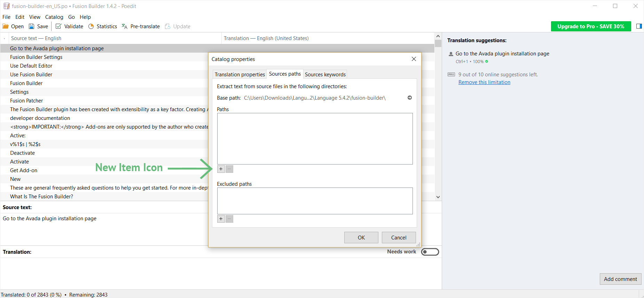Click the Pre-translate toolbar button
Screen dimensions: 644x298
coord(141,26)
